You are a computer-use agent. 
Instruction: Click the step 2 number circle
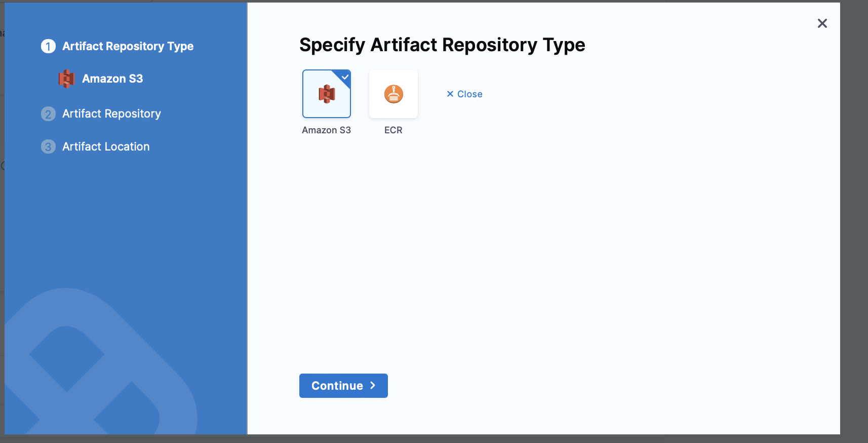tap(48, 114)
